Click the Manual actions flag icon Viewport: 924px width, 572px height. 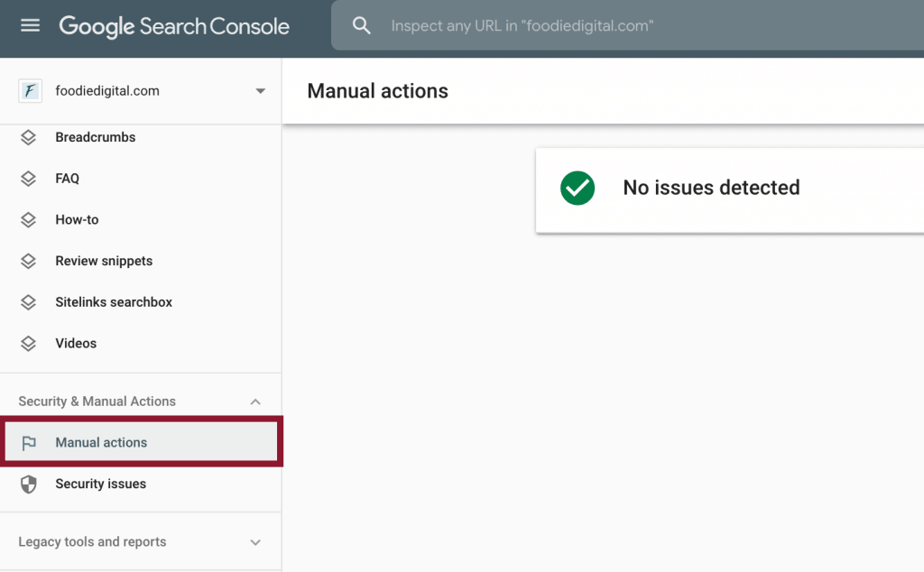(x=29, y=443)
